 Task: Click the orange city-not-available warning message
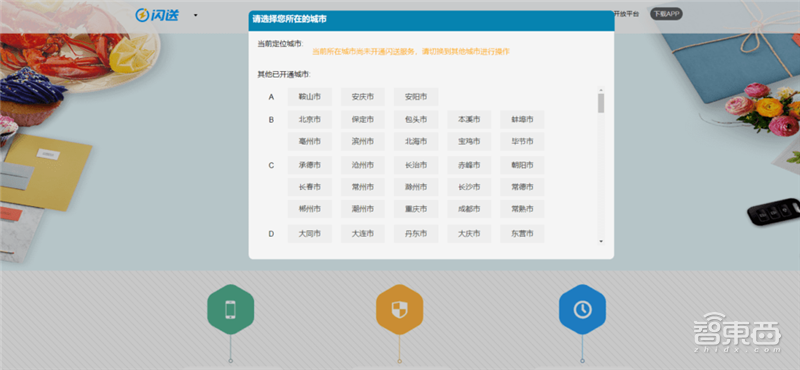(411, 52)
